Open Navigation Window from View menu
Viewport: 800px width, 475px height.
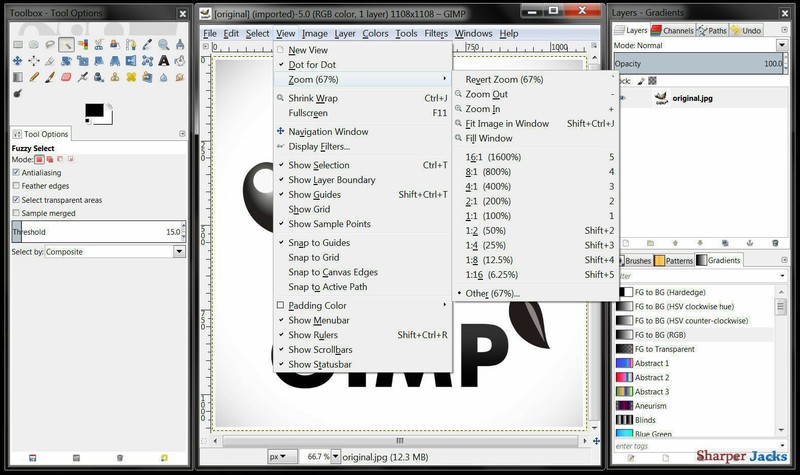point(363,132)
